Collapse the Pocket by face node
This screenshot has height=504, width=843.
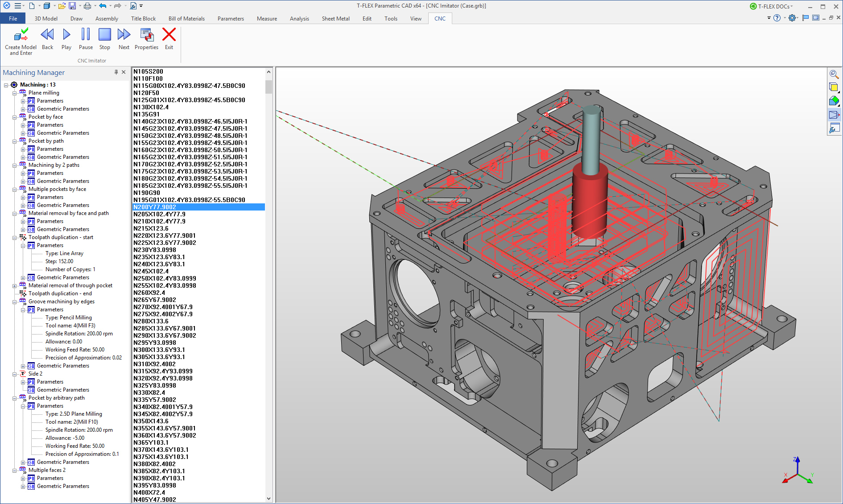[x=14, y=117]
